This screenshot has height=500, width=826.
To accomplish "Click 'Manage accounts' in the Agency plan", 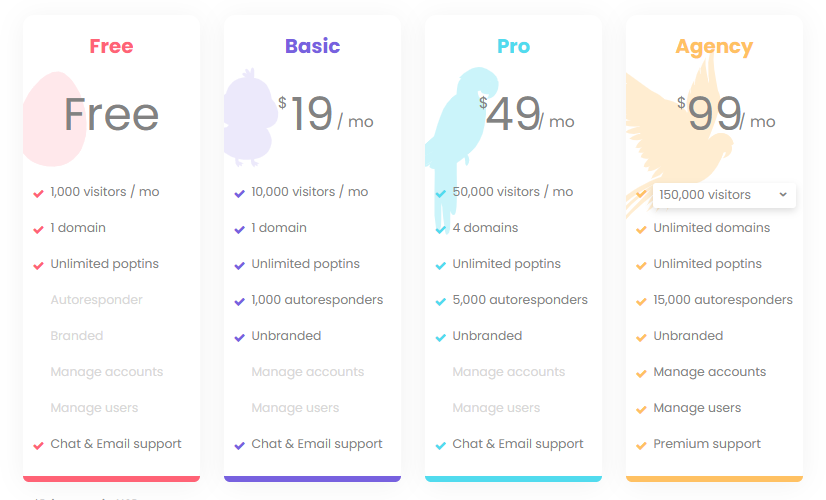I will pos(710,372).
